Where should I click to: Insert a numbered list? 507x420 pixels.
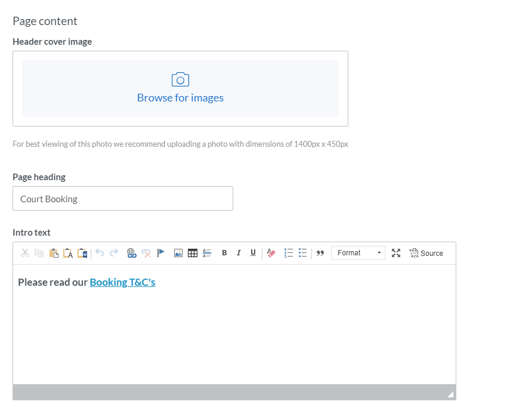click(x=289, y=253)
